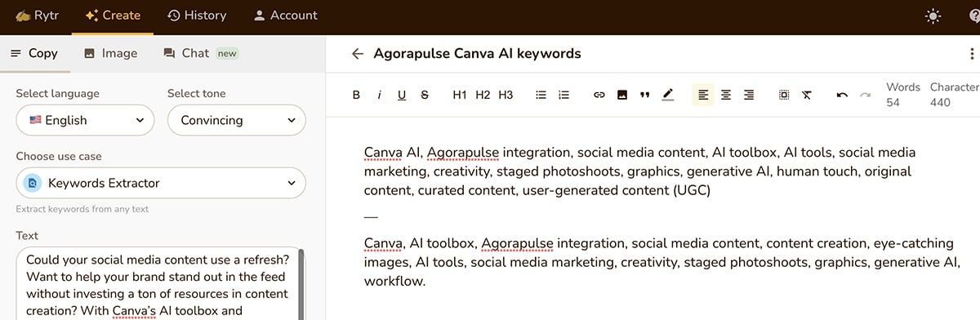The image size is (980, 320).
Task: Toggle bold formatting in the editor toolbar
Action: tap(356, 96)
